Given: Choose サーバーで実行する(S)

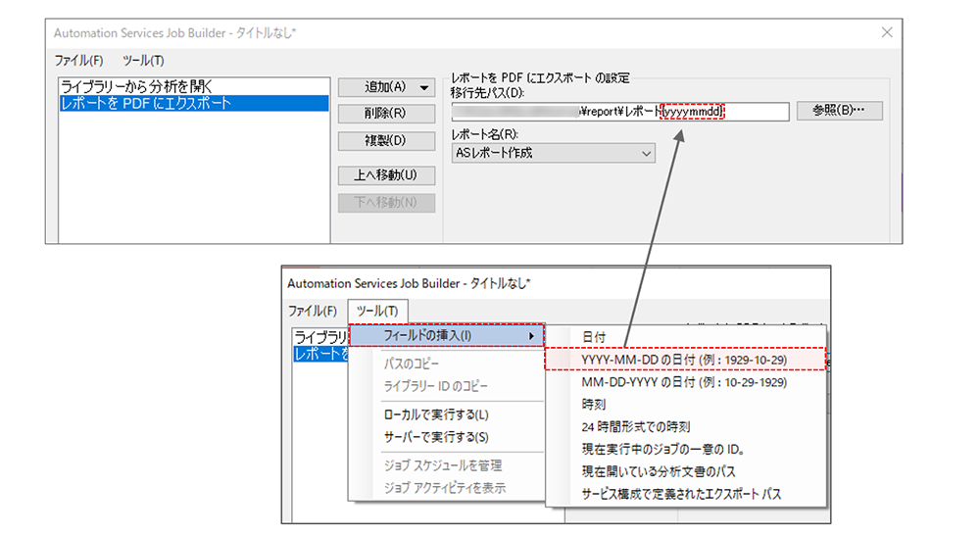Looking at the screenshot, I should click(x=447, y=437).
